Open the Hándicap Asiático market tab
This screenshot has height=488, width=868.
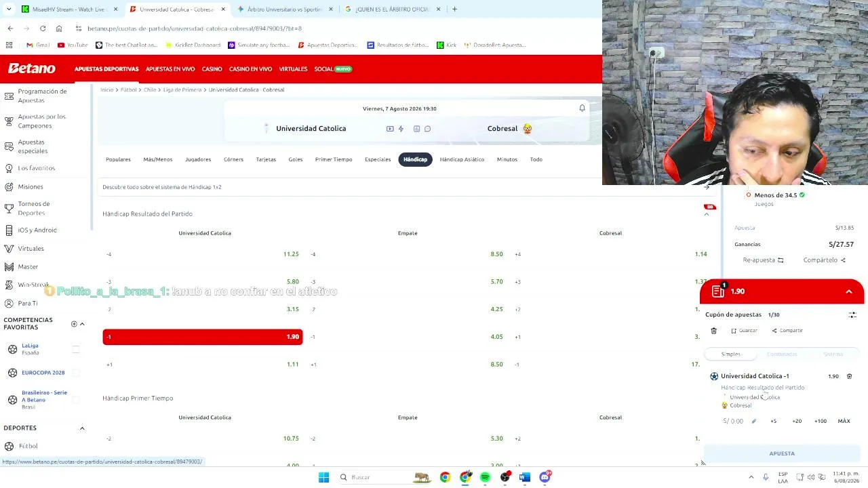(462, 159)
